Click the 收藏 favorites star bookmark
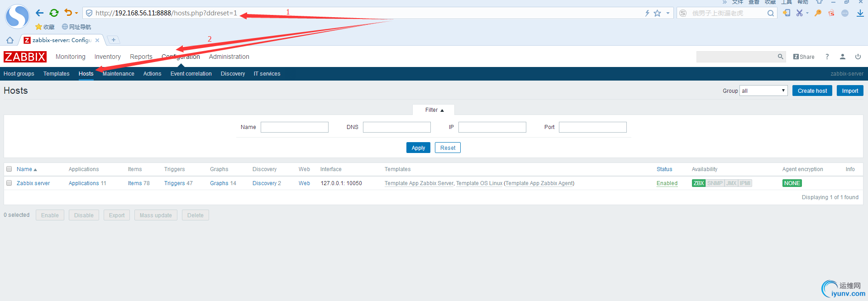 (45, 27)
